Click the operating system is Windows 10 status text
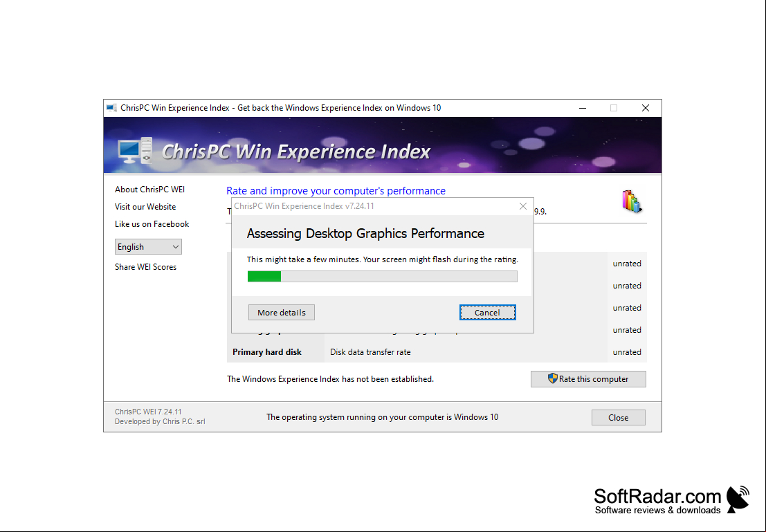 point(383,417)
